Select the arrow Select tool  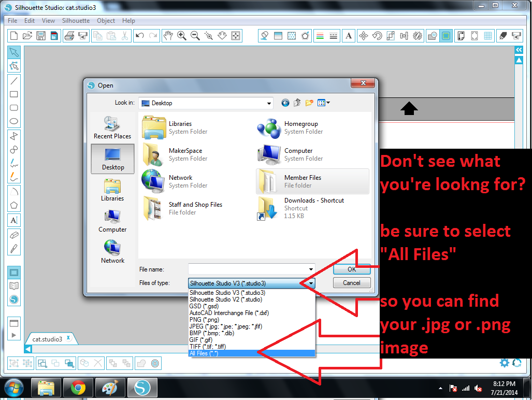[x=14, y=52]
